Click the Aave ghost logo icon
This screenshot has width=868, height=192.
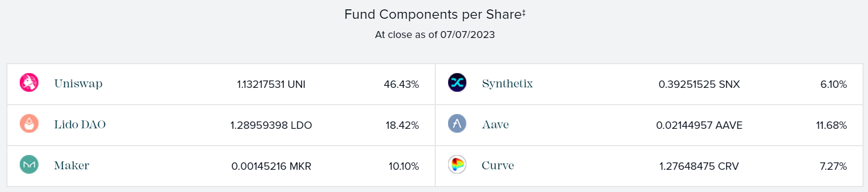point(457,123)
